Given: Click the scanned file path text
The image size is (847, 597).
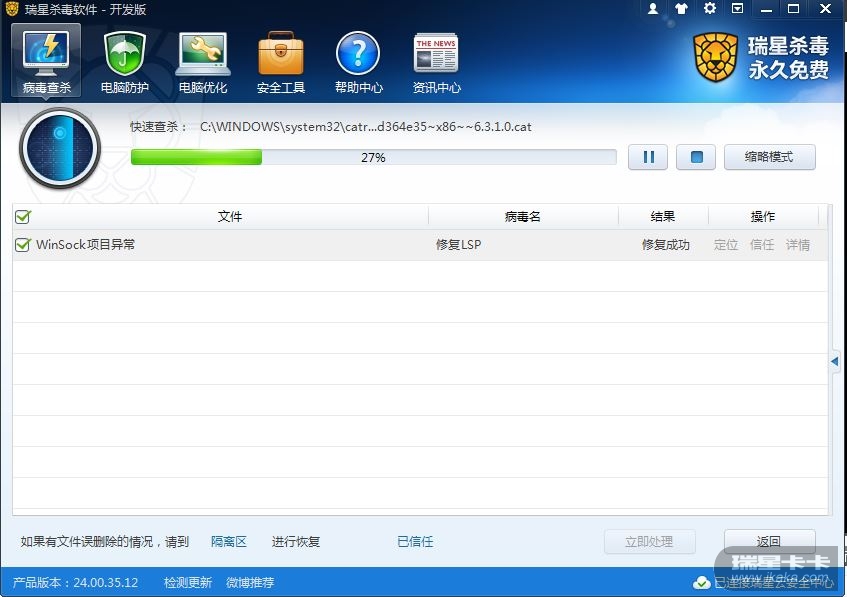Looking at the screenshot, I should point(366,126).
